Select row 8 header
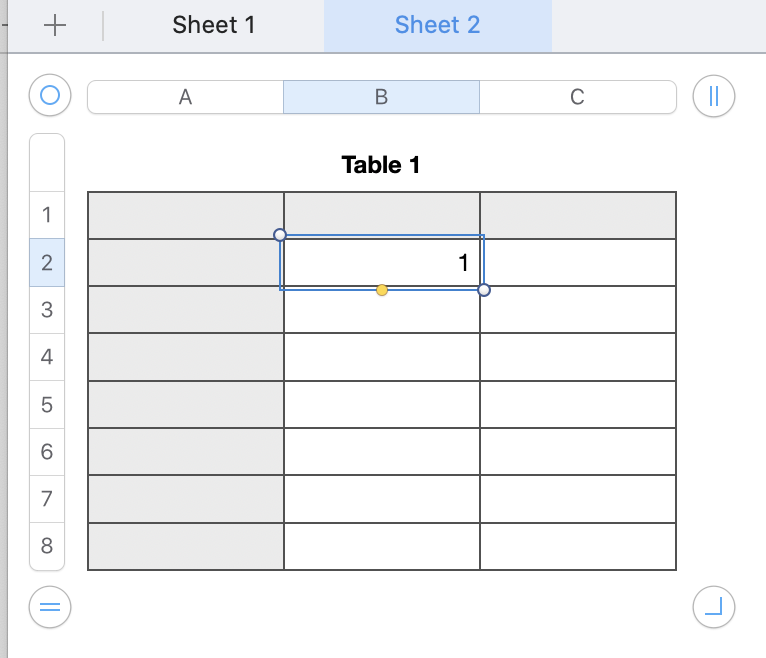 coord(47,547)
